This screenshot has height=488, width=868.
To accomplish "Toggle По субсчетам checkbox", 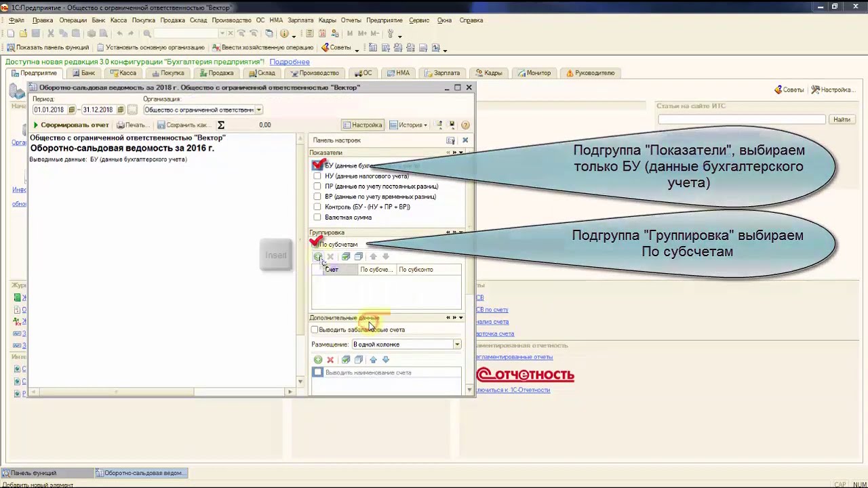I will (315, 244).
